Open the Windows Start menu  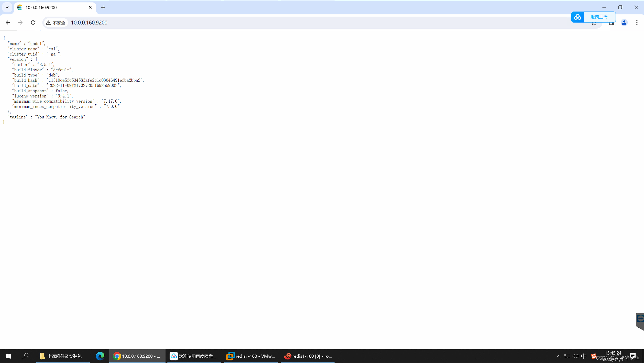tap(8, 356)
